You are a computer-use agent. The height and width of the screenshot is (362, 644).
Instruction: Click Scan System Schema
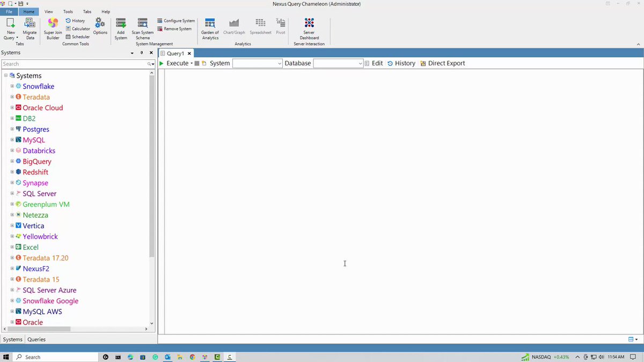[x=143, y=29]
